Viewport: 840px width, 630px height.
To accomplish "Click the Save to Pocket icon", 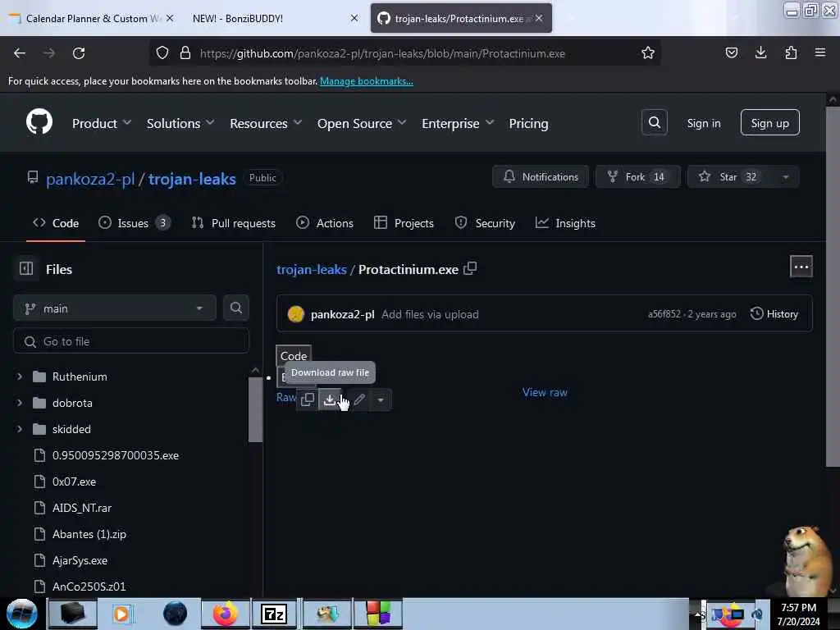I will click(x=731, y=52).
